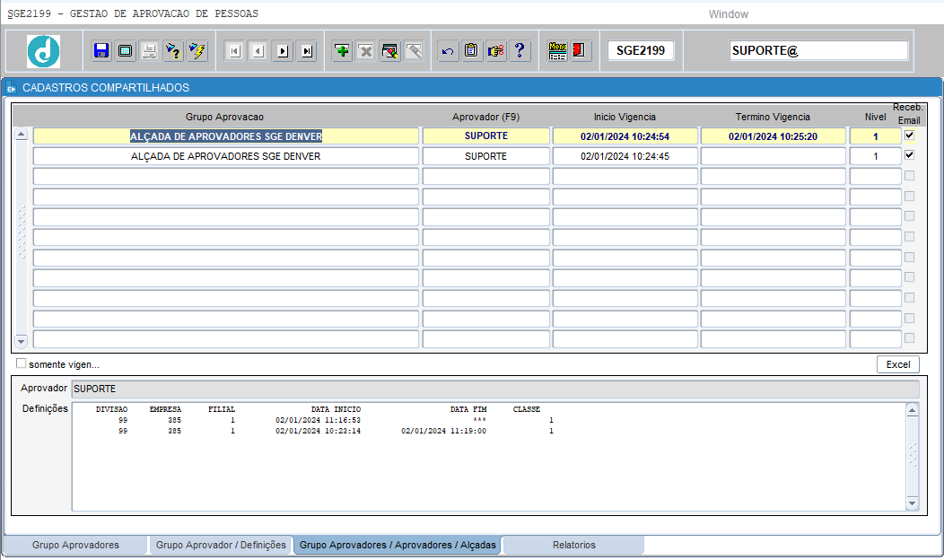Image resolution: width=944 pixels, height=560 pixels.
Task: Click Inicio Vigencia 02/01/2024 10:24:54 cell
Action: (x=625, y=136)
